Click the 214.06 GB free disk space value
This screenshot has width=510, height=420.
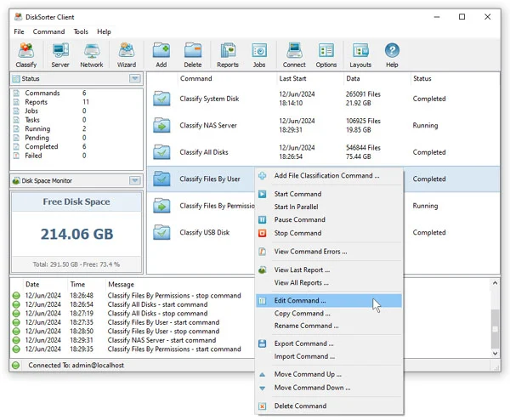pyautogui.click(x=76, y=235)
